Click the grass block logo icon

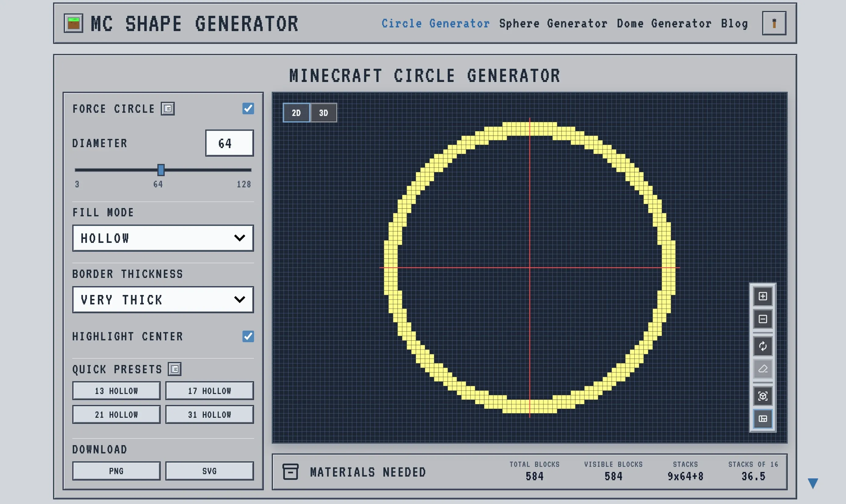(73, 23)
